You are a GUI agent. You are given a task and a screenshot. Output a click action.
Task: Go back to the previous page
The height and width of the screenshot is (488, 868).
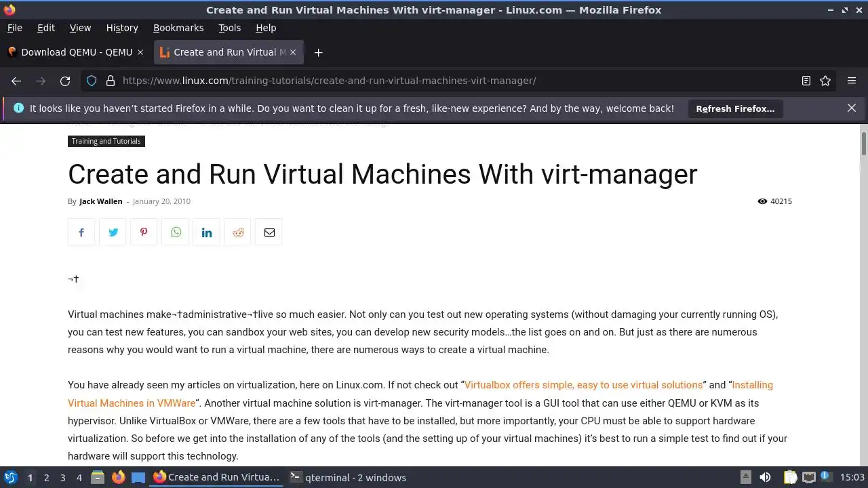pyautogui.click(x=16, y=81)
